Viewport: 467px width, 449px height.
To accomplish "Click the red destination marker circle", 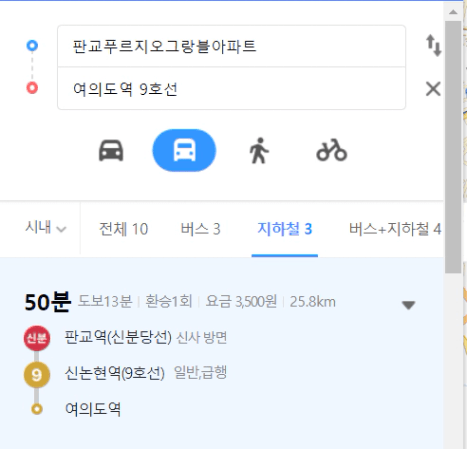I will (x=32, y=88).
